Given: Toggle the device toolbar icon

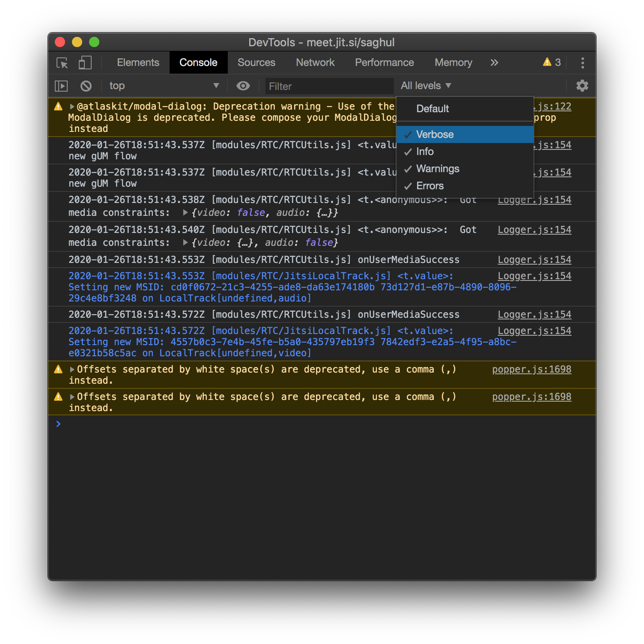Looking at the screenshot, I should [85, 63].
